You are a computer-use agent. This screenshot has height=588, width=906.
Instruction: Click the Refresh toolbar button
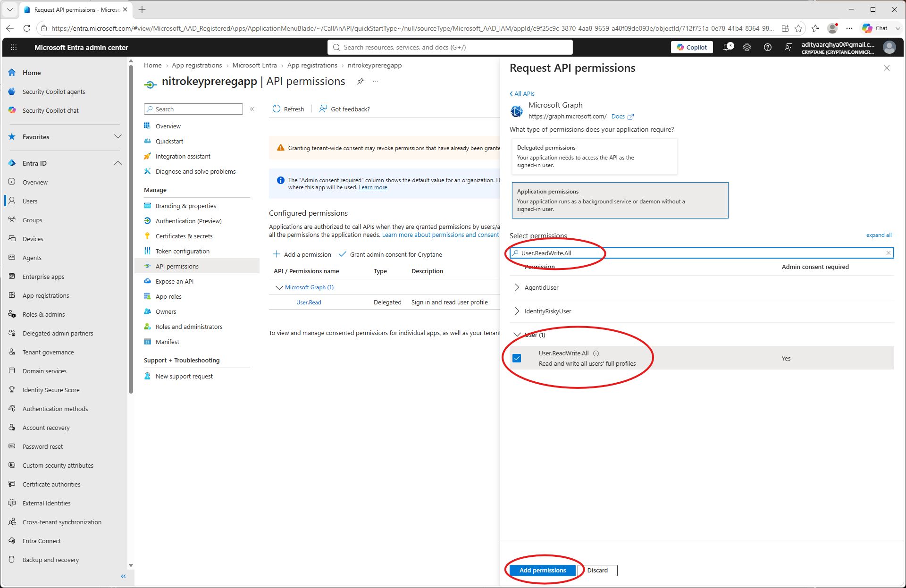click(x=288, y=109)
